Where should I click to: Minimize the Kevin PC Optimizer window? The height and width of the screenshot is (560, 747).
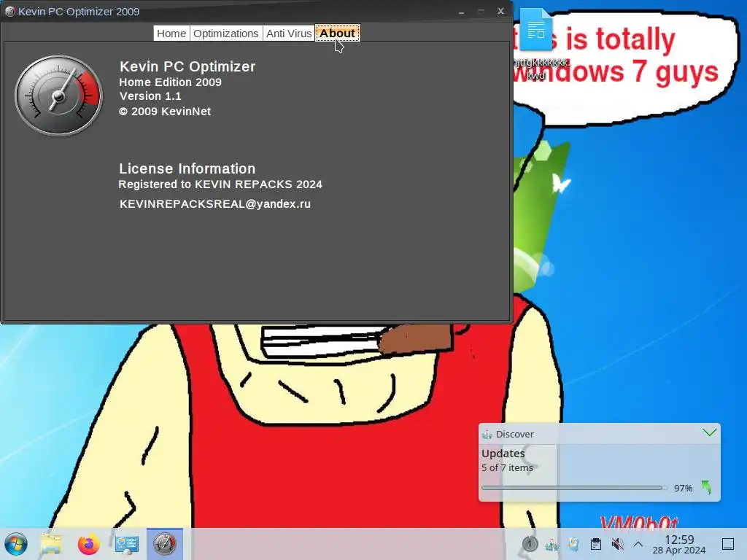[461, 12]
